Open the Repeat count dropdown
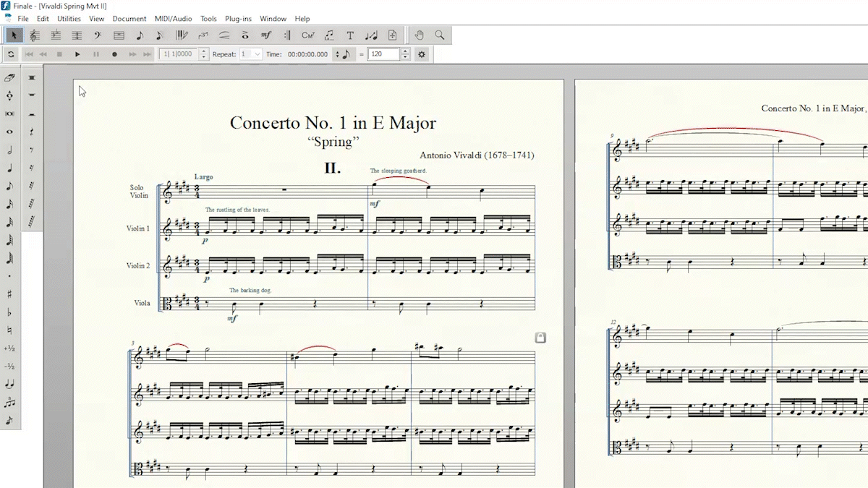This screenshot has height=488, width=868. point(251,54)
